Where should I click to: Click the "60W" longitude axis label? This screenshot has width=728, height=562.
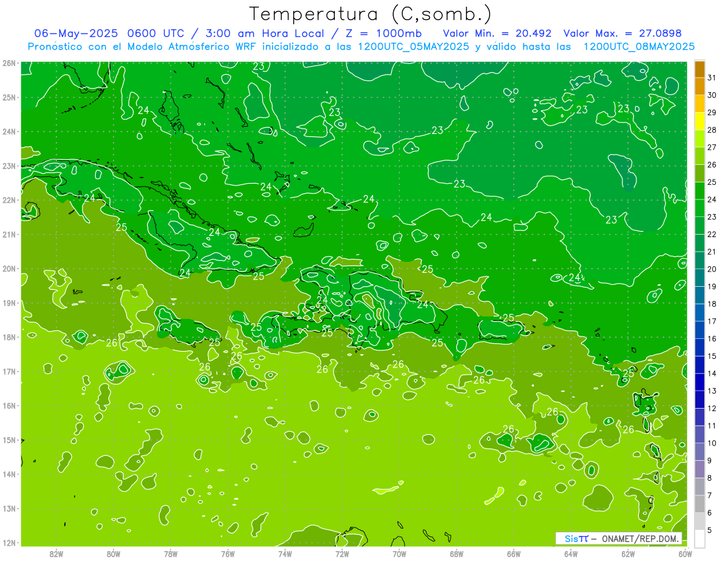tap(685, 554)
